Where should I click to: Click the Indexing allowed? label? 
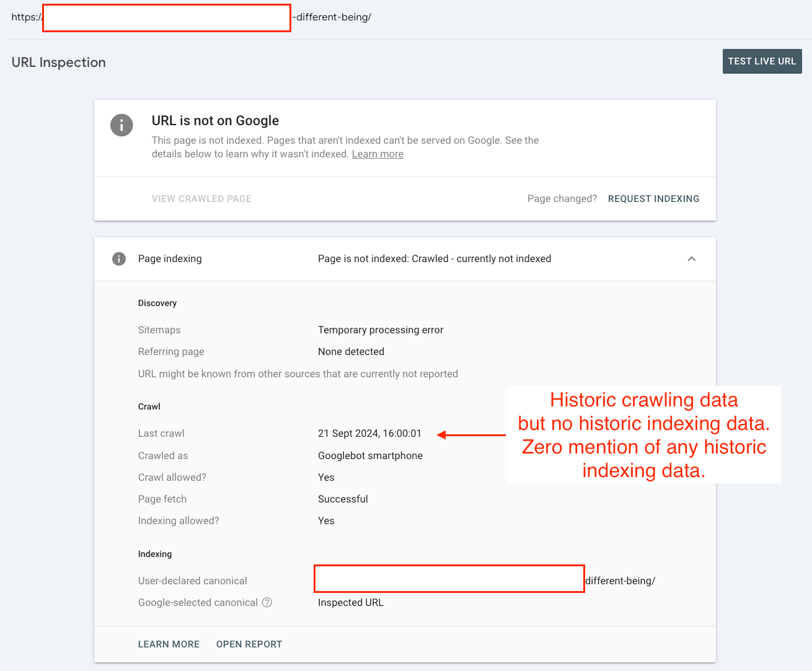tap(179, 521)
